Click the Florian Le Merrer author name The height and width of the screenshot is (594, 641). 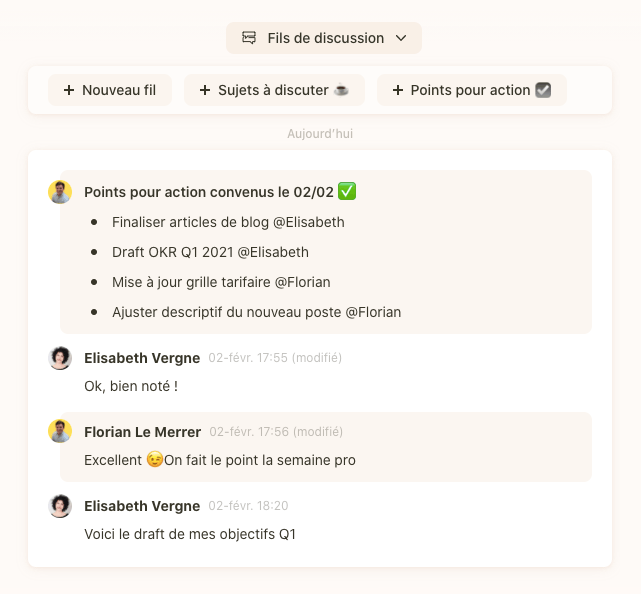(143, 432)
